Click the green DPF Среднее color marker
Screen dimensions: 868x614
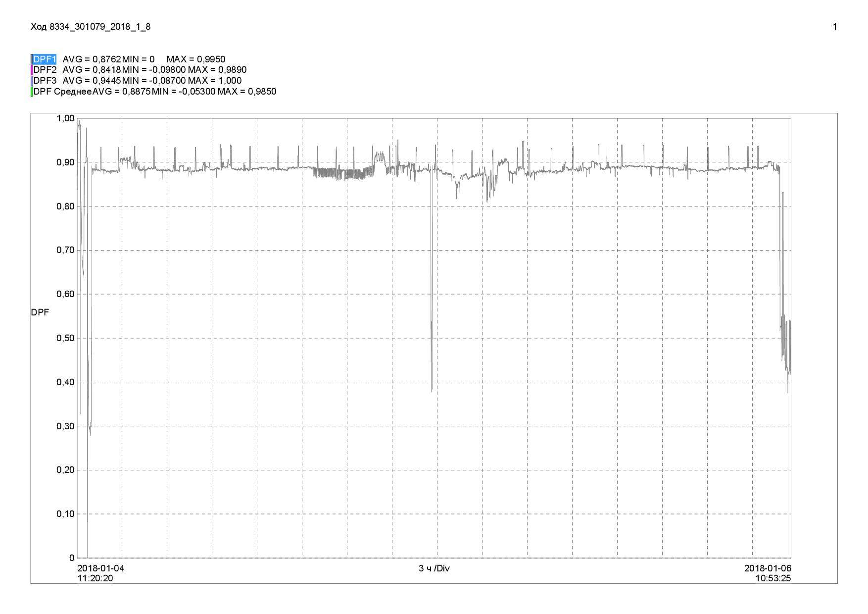(x=32, y=92)
